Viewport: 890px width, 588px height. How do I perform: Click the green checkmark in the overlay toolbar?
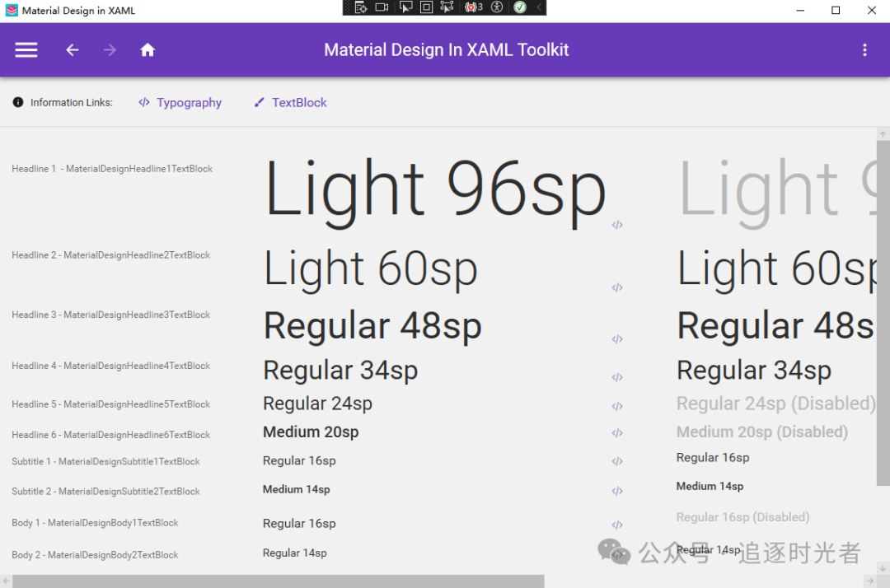coord(519,7)
